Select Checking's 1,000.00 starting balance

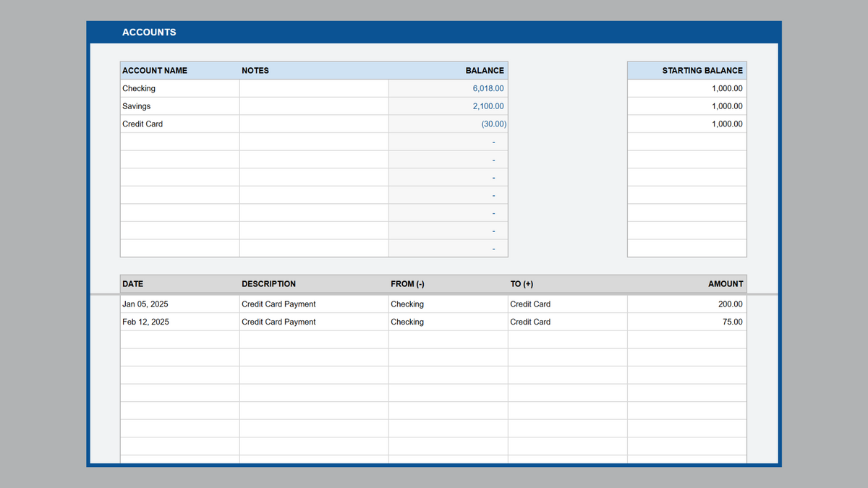click(x=687, y=88)
